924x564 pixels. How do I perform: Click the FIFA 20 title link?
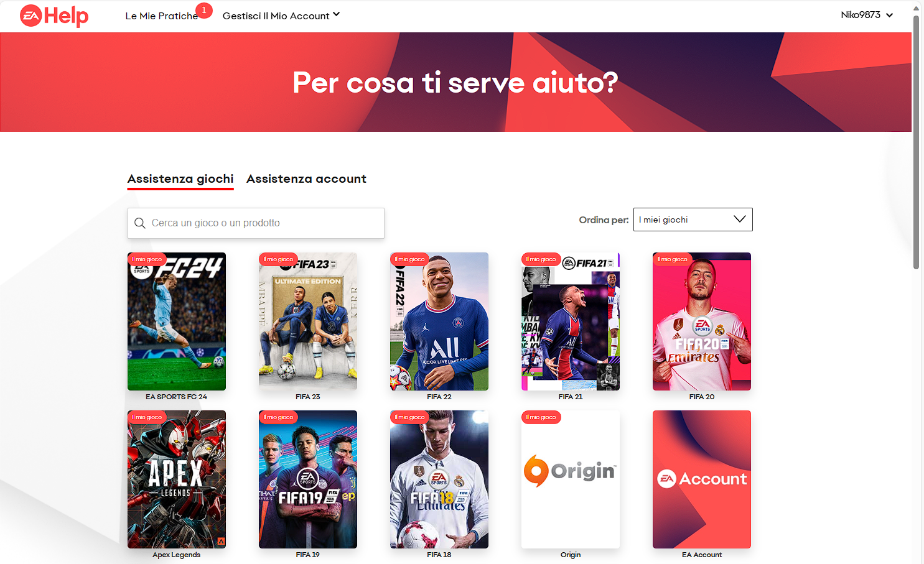(x=702, y=397)
